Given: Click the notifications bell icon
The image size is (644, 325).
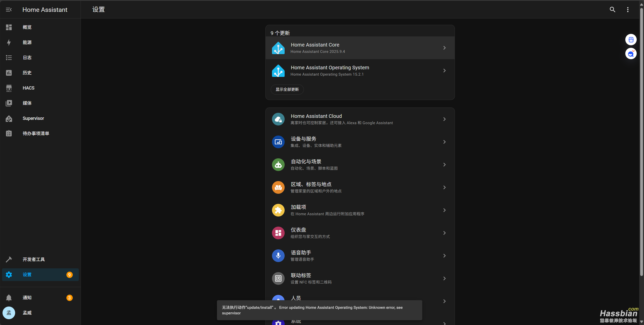Looking at the screenshot, I should [x=9, y=298].
